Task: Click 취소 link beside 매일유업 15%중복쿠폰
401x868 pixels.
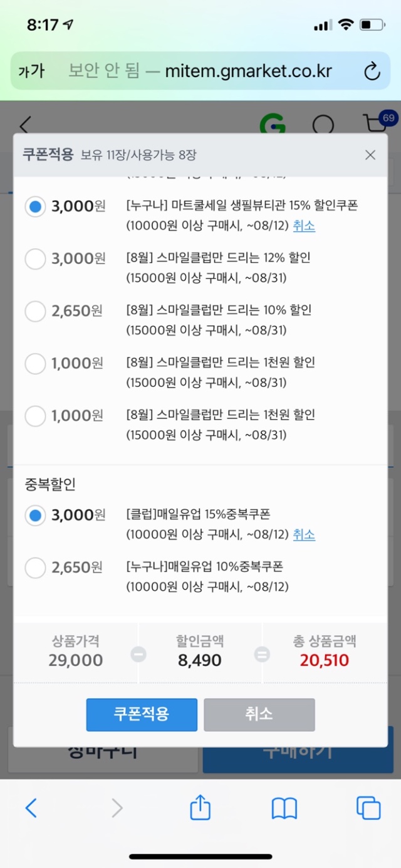Action: click(304, 535)
